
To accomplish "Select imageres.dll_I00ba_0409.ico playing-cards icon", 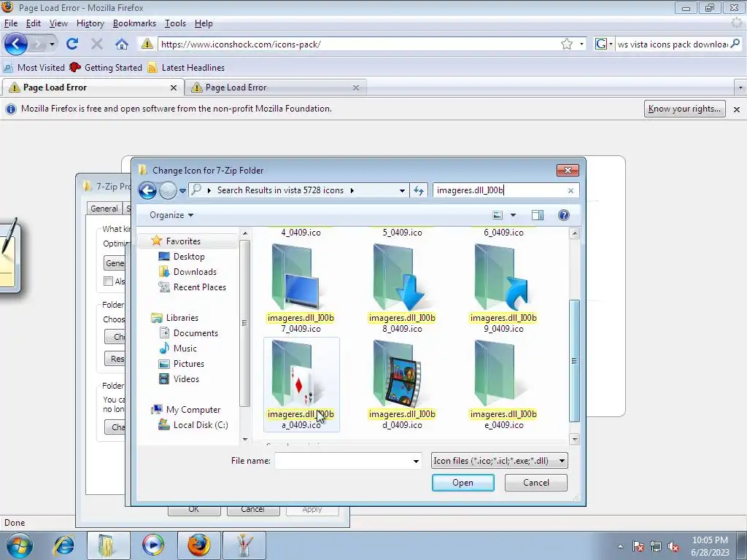I will [301, 384].
